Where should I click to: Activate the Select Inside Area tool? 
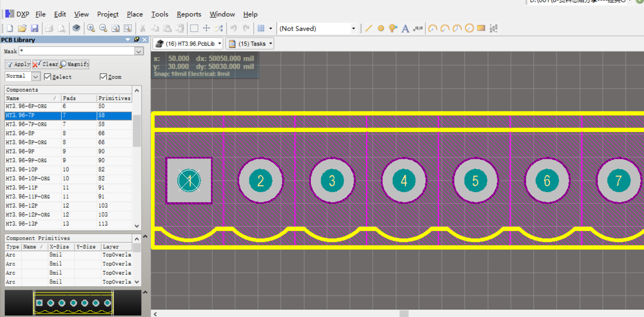(194, 28)
